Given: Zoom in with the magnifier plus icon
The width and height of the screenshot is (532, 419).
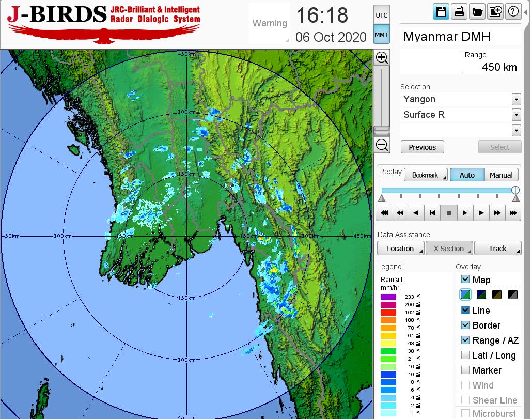Looking at the screenshot, I should pyautogui.click(x=382, y=57).
